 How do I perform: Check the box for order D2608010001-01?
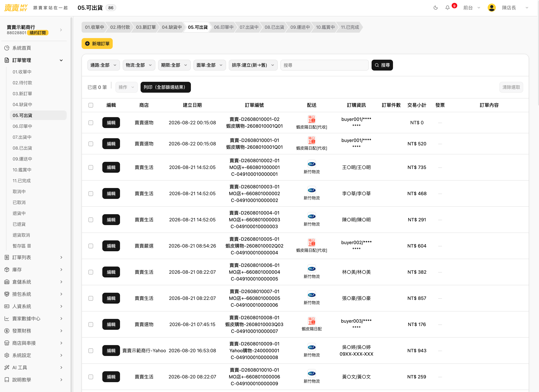(x=91, y=144)
